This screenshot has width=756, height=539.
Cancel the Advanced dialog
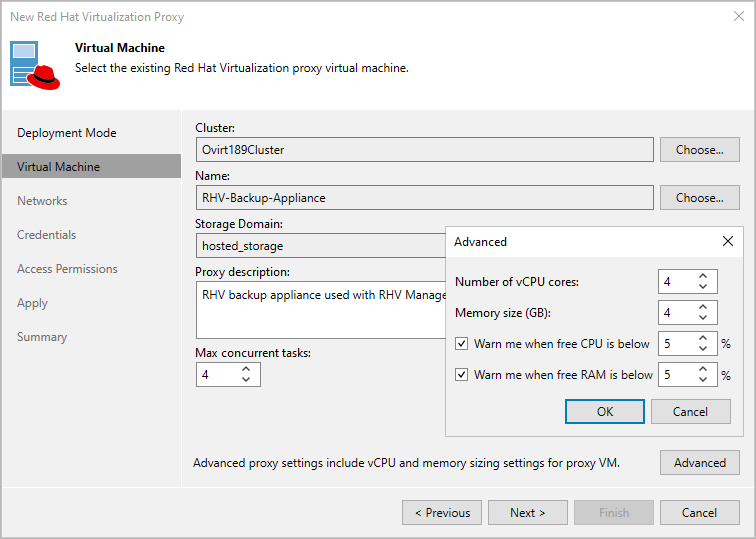point(690,412)
